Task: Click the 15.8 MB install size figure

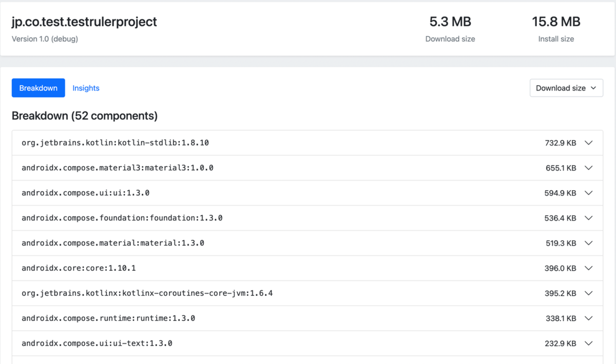Action: click(556, 22)
